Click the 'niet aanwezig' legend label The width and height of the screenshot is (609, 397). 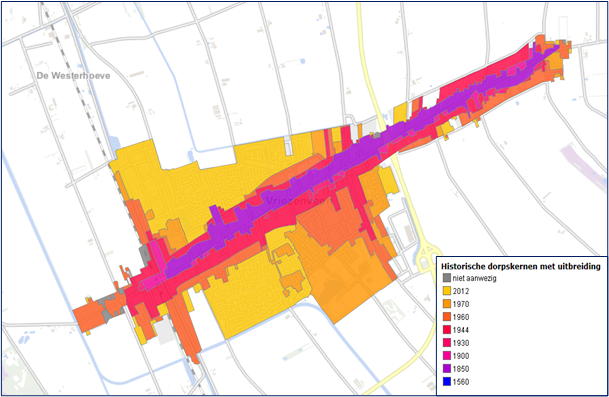pyautogui.click(x=474, y=279)
